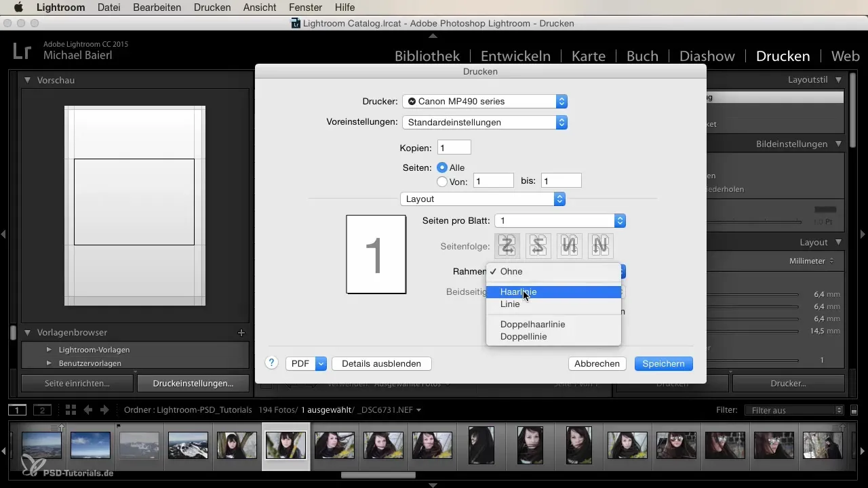Select the first Seitenfolge layout direction icon

[x=507, y=245]
